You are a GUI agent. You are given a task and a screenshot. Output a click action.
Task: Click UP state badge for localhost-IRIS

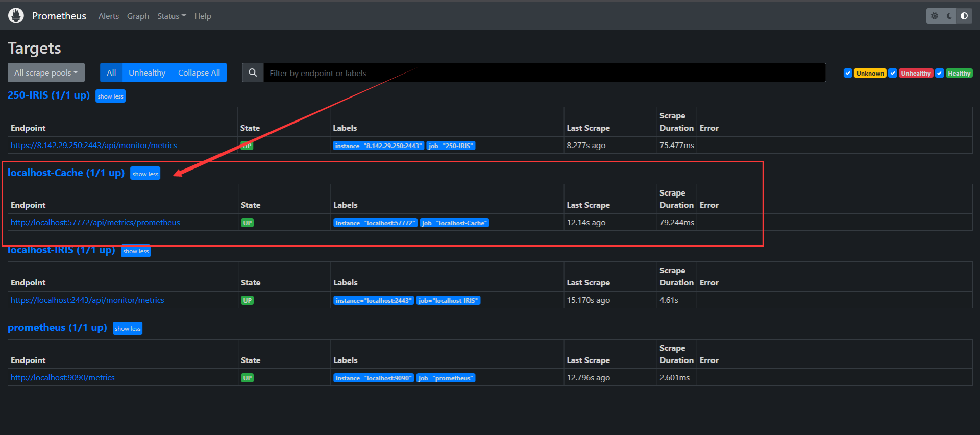point(248,300)
